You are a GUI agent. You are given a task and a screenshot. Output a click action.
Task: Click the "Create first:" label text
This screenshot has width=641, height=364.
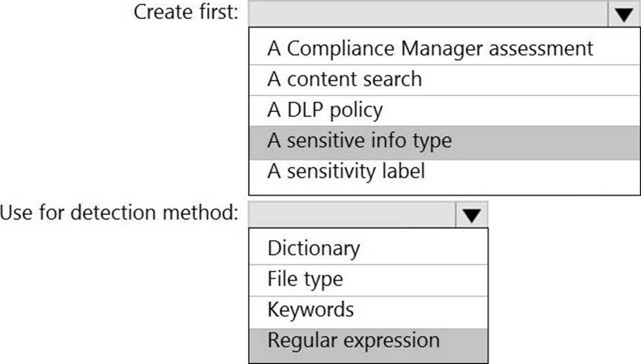[187, 13]
